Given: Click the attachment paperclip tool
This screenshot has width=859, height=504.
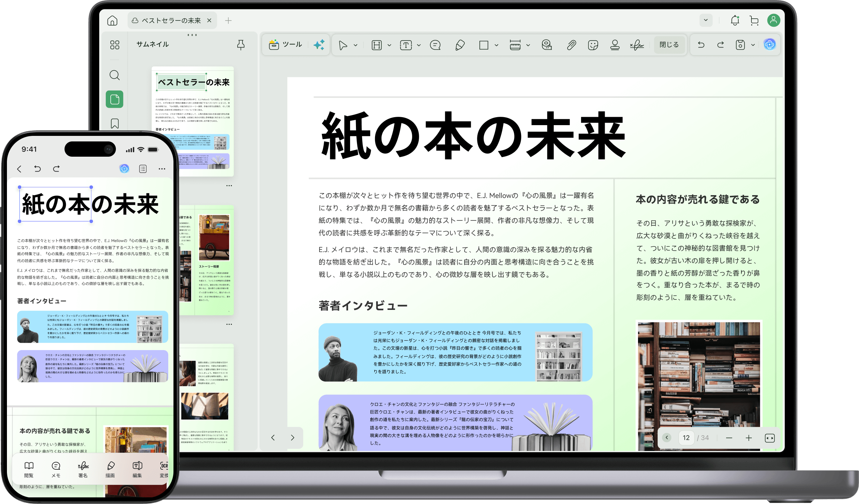Looking at the screenshot, I should coord(571,45).
